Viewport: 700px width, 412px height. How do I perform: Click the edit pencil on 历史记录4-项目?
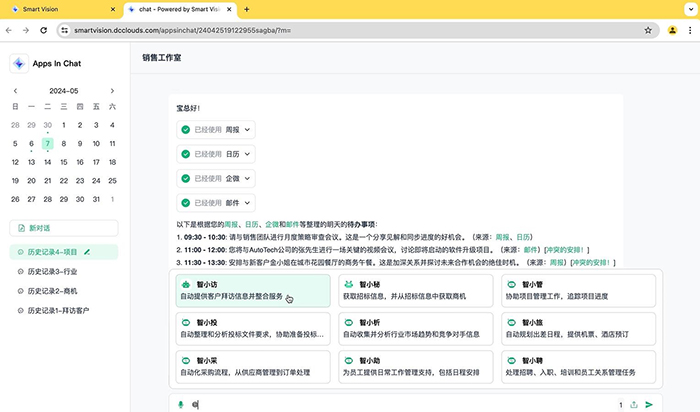[x=88, y=252]
